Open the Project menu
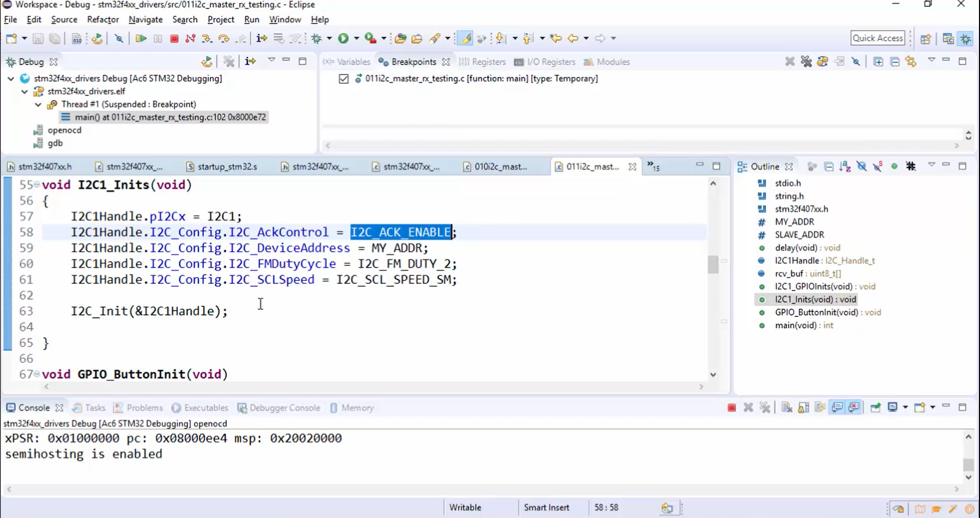 tap(221, 19)
